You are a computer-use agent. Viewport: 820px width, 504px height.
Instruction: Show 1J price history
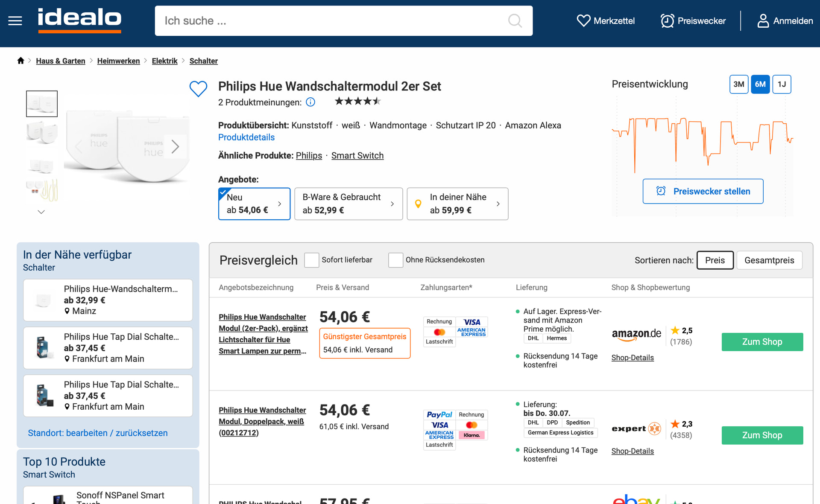coord(782,84)
